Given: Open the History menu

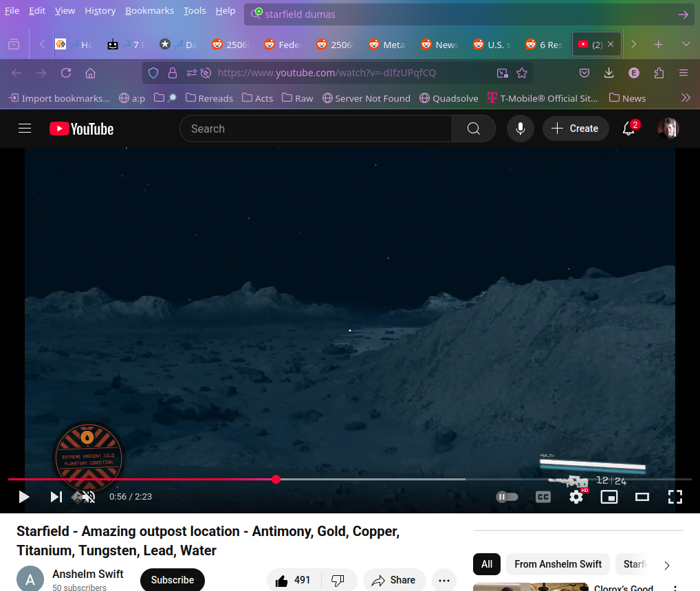Looking at the screenshot, I should click(100, 10).
